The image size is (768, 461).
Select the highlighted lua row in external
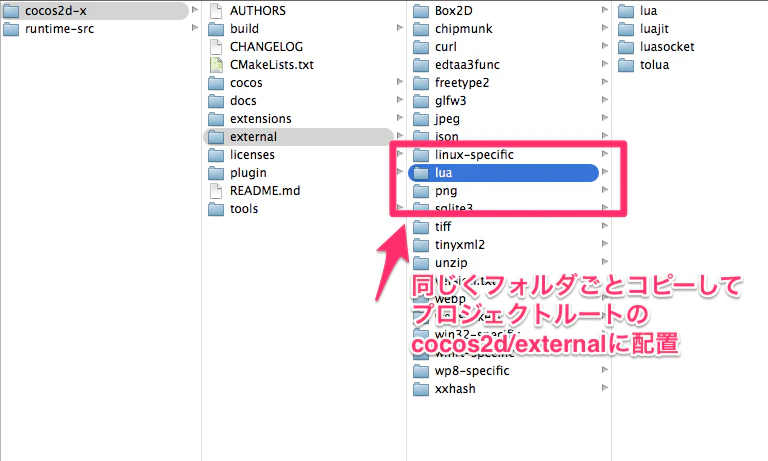tap(503, 173)
